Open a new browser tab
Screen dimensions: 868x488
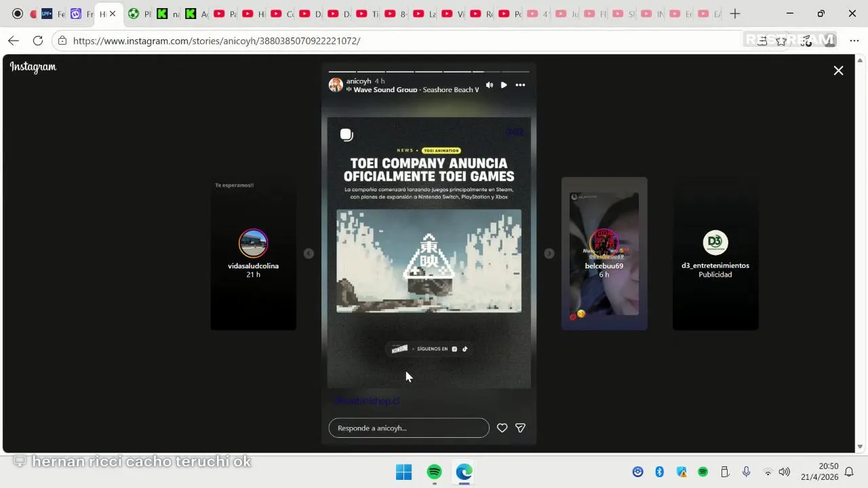click(735, 14)
